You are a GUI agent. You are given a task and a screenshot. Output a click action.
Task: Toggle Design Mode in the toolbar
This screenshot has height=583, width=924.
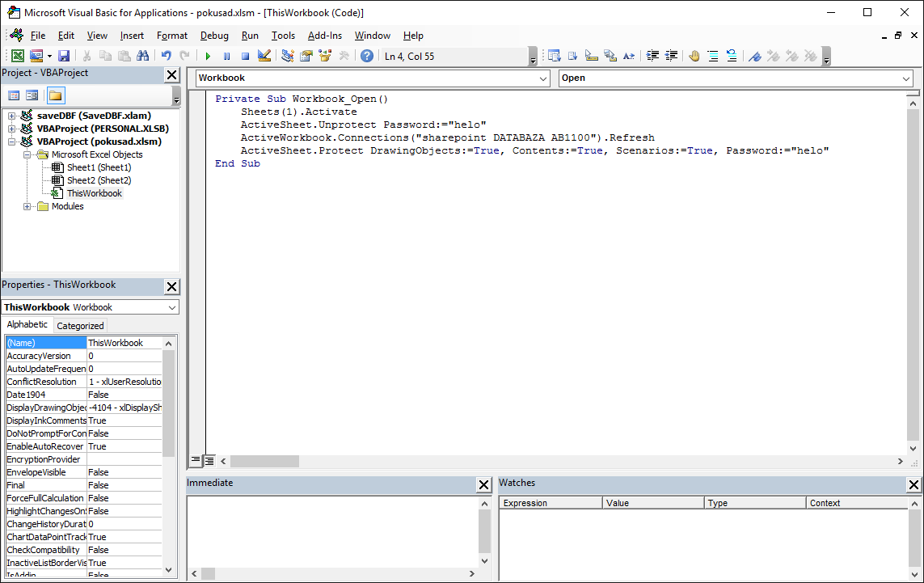(x=264, y=56)
